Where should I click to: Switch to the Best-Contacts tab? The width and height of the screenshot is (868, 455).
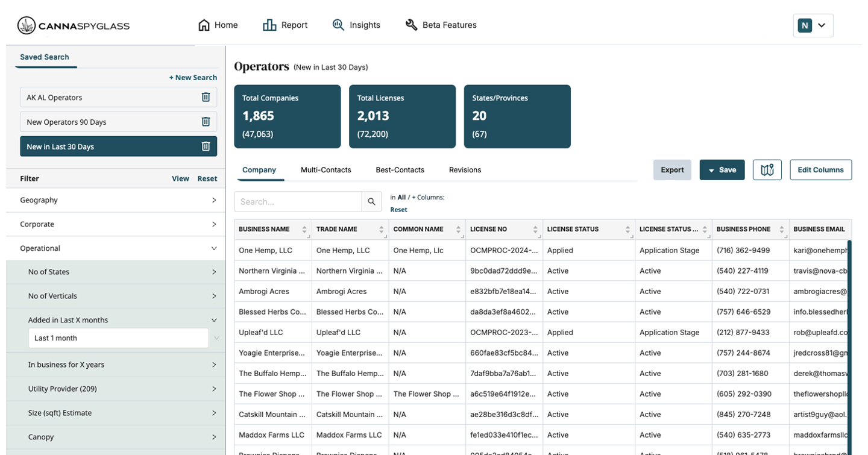(x=400, y=170)
